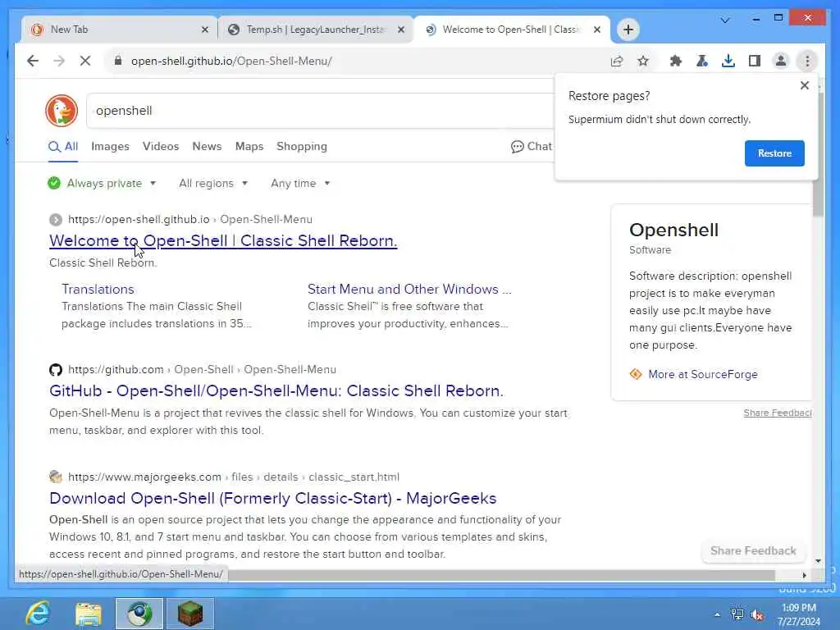Open the tab search chevron
Image resolution: width=840 pixels, height=630 pixels.
click(x=725, y=21)
